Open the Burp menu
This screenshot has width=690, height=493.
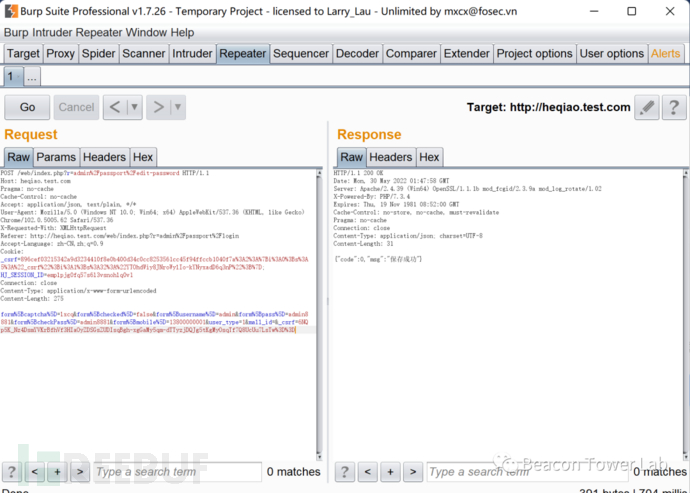click(15, 33)
